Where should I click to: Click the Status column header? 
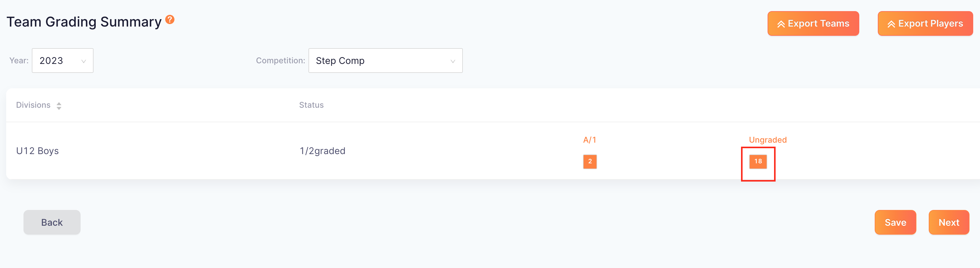pyautogui.click(x=311, y=105)
